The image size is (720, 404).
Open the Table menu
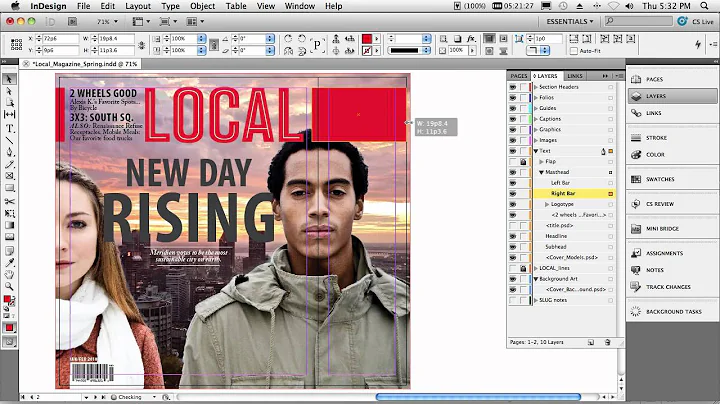[236, 6]
